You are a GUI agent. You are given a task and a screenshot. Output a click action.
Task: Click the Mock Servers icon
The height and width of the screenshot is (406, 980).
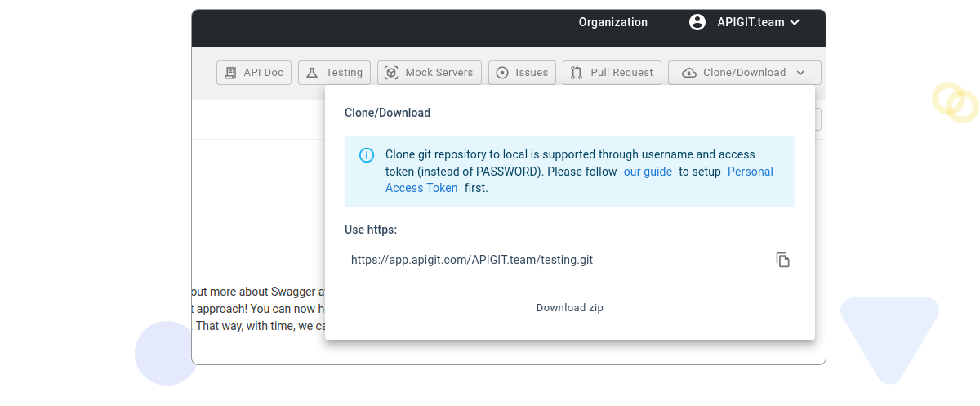click(x=391, y=73)
